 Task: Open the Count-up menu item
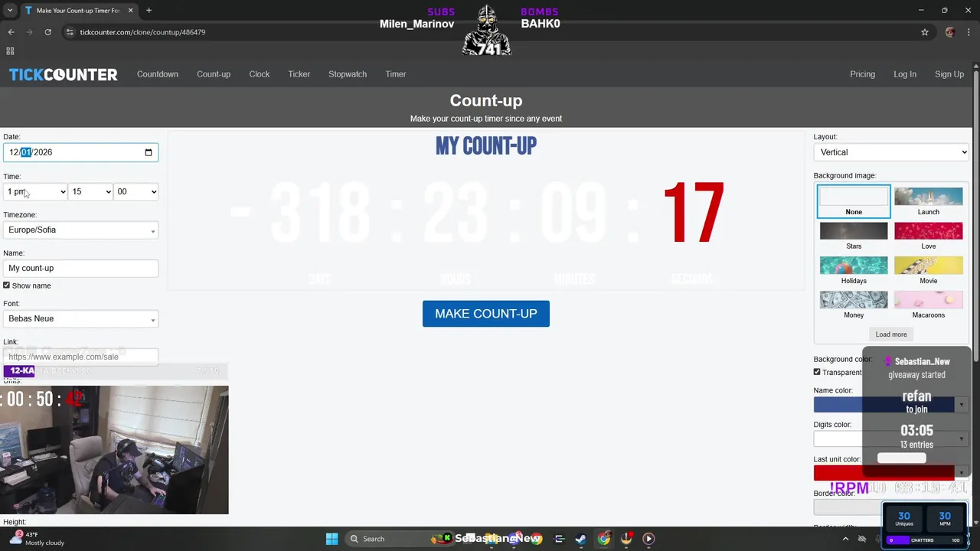214,74
